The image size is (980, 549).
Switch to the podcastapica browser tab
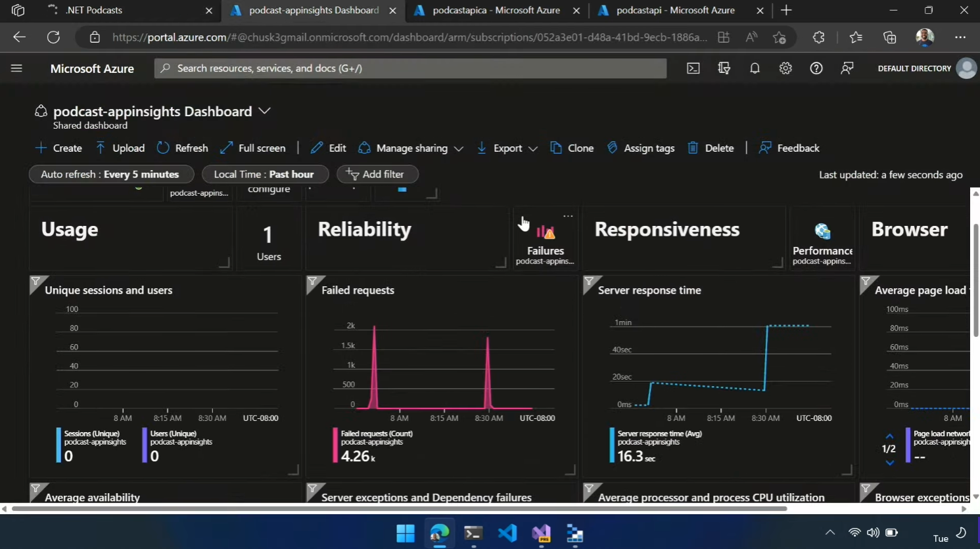coord(496,11)
